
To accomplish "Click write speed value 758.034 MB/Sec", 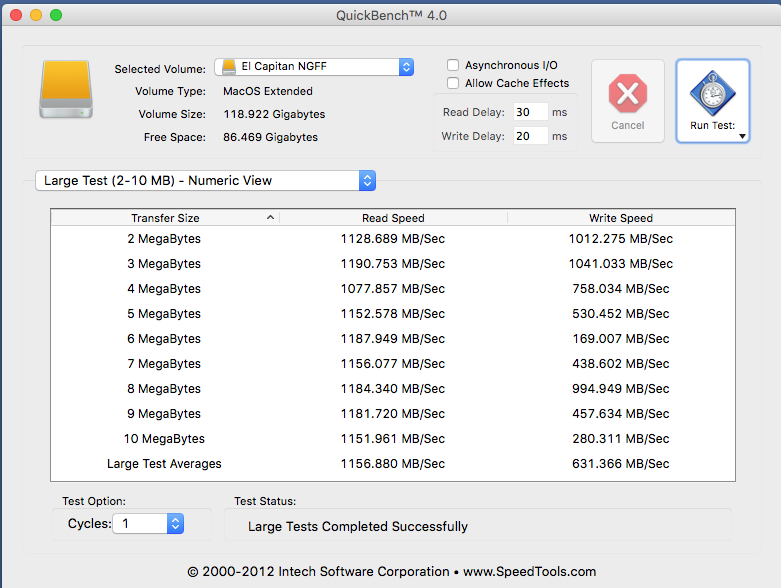I will pos(621,289).
